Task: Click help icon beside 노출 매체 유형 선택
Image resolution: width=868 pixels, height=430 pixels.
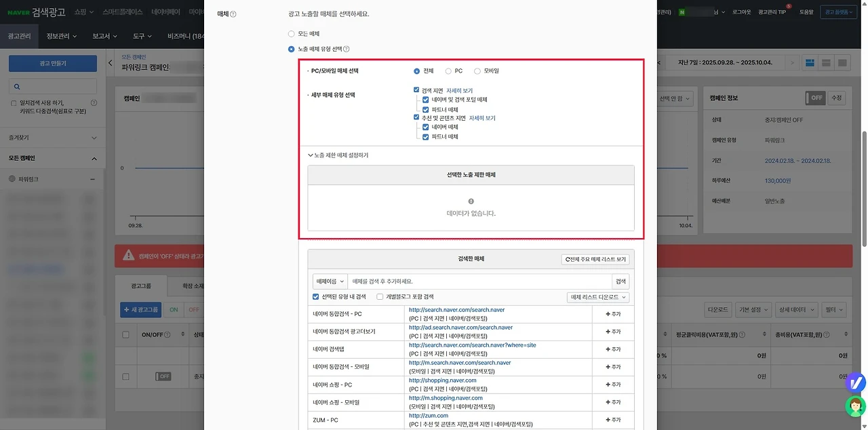Action: point(347,49)
